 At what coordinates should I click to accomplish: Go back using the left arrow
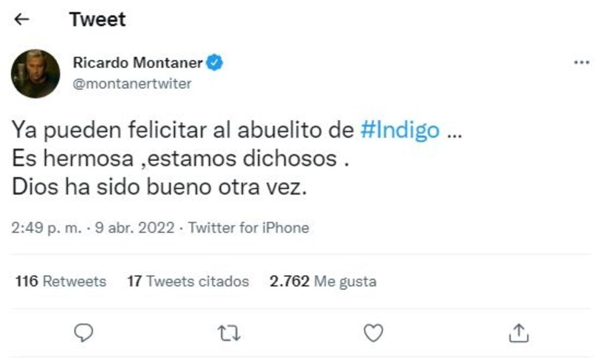point(21,20)
